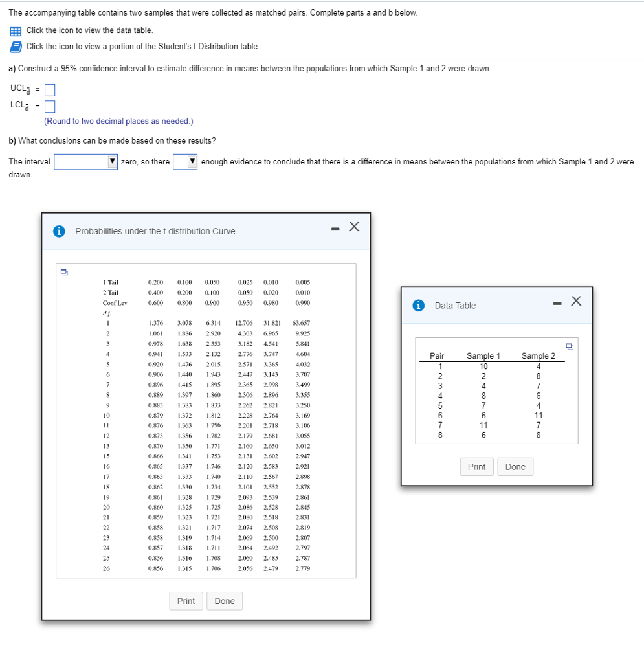Image resolution: width=644 pixels, height=663 pixels.
Task: Click the info icon in Data Table dialog
Action: 418,306
